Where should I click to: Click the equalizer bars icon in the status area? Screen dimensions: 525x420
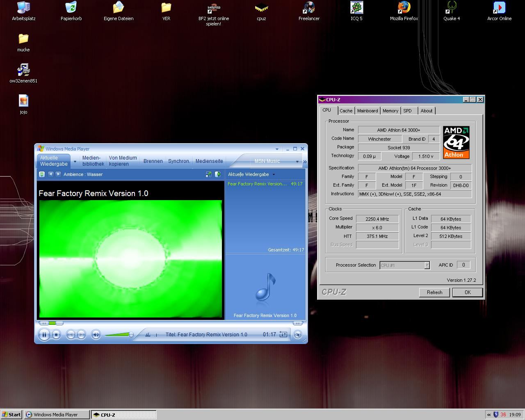click(x=148, y=335)
